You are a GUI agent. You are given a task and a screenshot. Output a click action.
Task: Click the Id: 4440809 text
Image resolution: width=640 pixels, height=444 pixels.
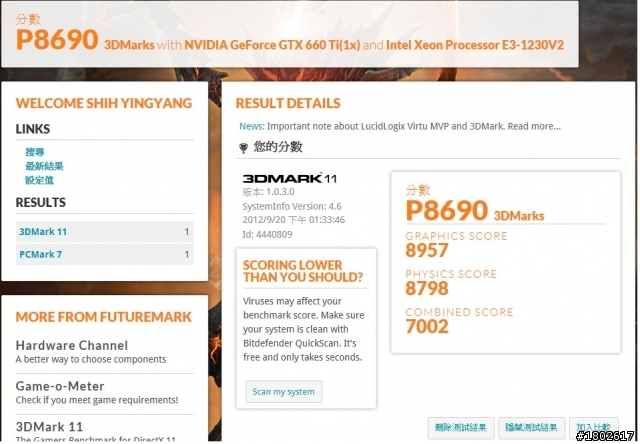[267, 234]
